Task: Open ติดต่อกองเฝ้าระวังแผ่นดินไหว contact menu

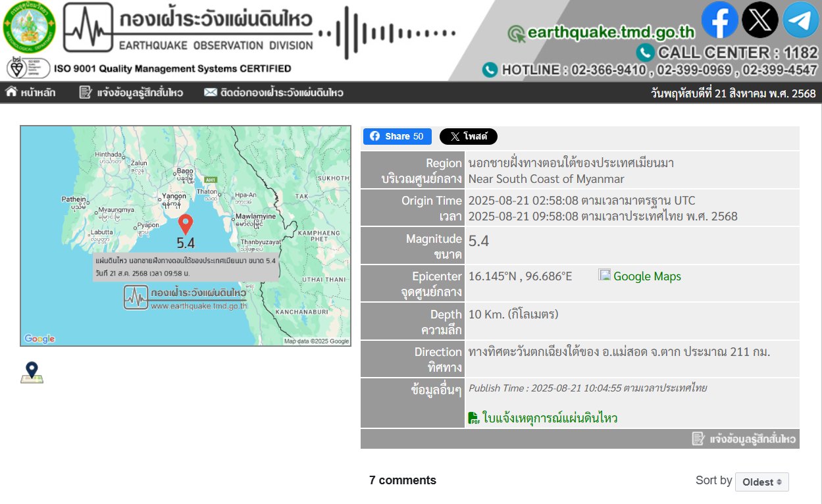Action: [x=274, y=93]
